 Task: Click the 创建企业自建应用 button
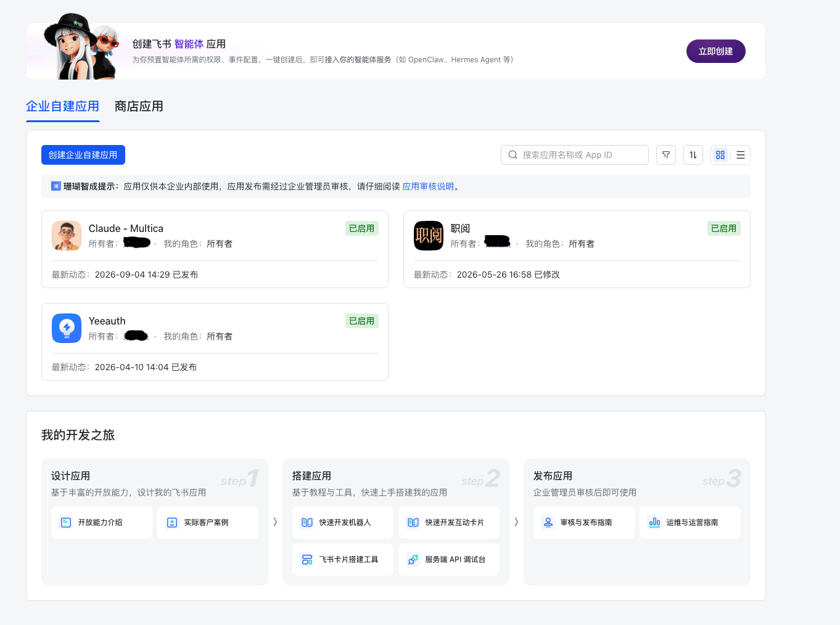83,155
